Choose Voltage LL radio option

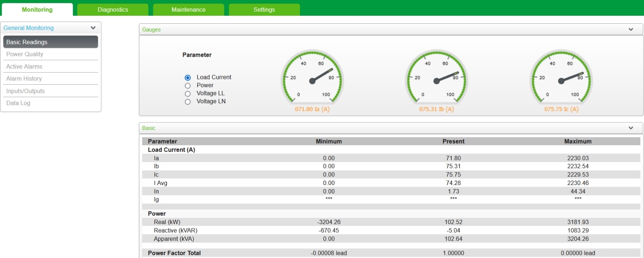(188, 94)
